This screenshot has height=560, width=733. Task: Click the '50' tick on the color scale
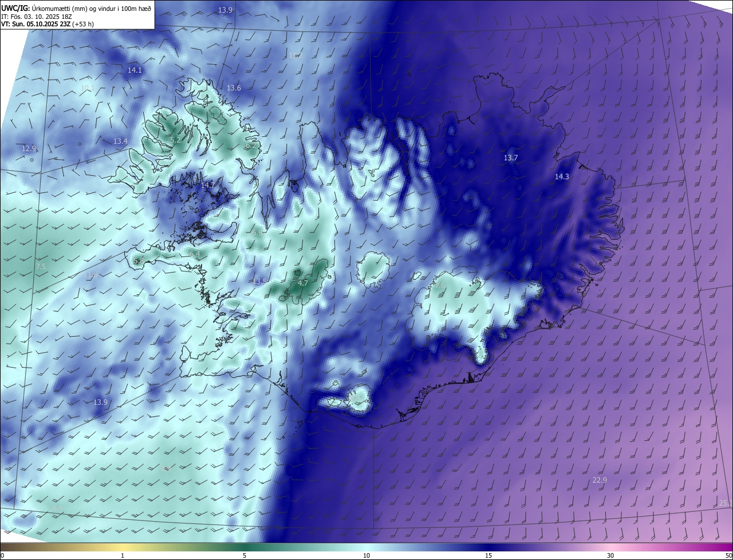pos(728,555)
